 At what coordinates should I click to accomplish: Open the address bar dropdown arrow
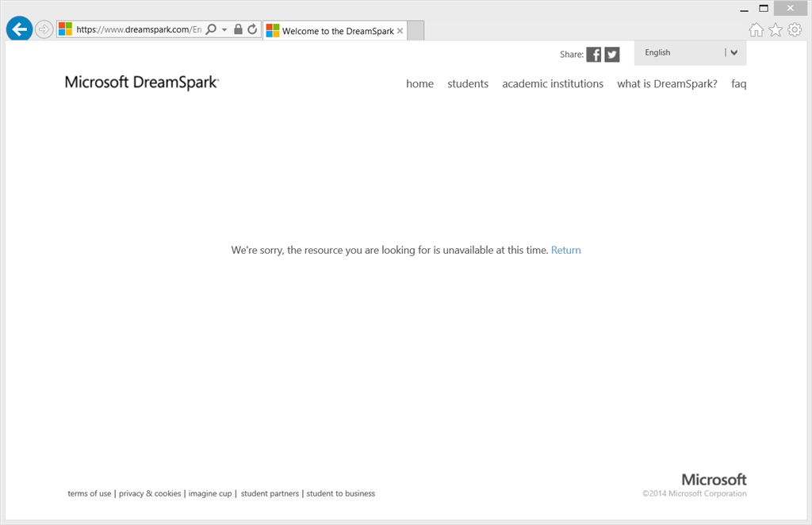[x=224, y=29]
